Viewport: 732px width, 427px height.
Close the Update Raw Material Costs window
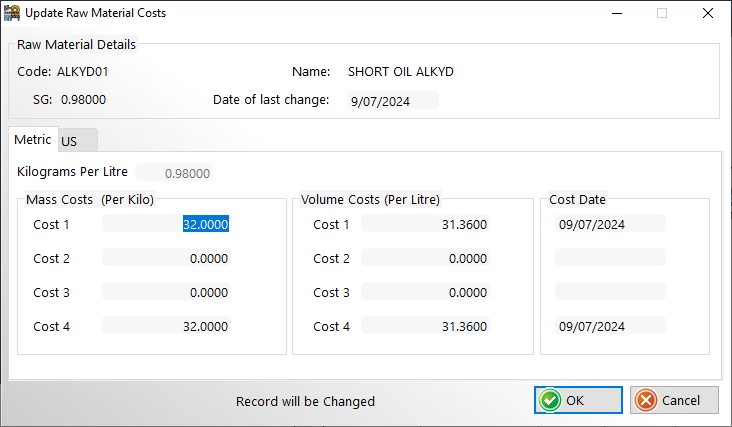[708, 13]
